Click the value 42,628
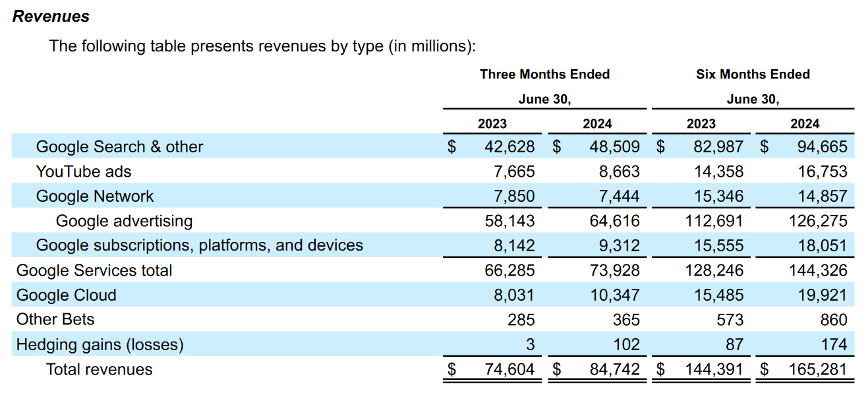Viewport: 868px width, 395px height. (510, 146)
